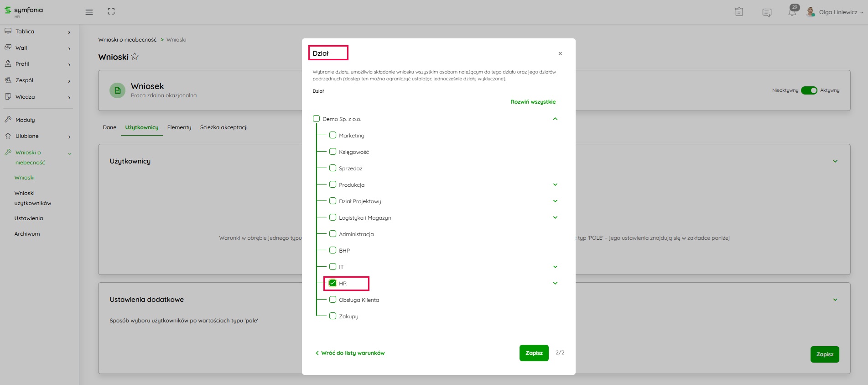The width and height of the screenshot is (868, 385).
Task: Open the clipboard tasks icon
Action: [739, 12]
